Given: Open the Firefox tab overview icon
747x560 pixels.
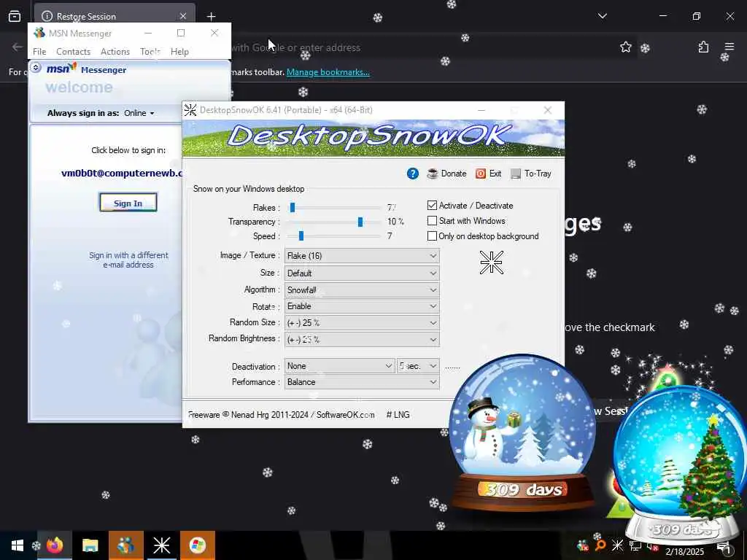Looking at the screenshot, I should [x=15, y=16].
